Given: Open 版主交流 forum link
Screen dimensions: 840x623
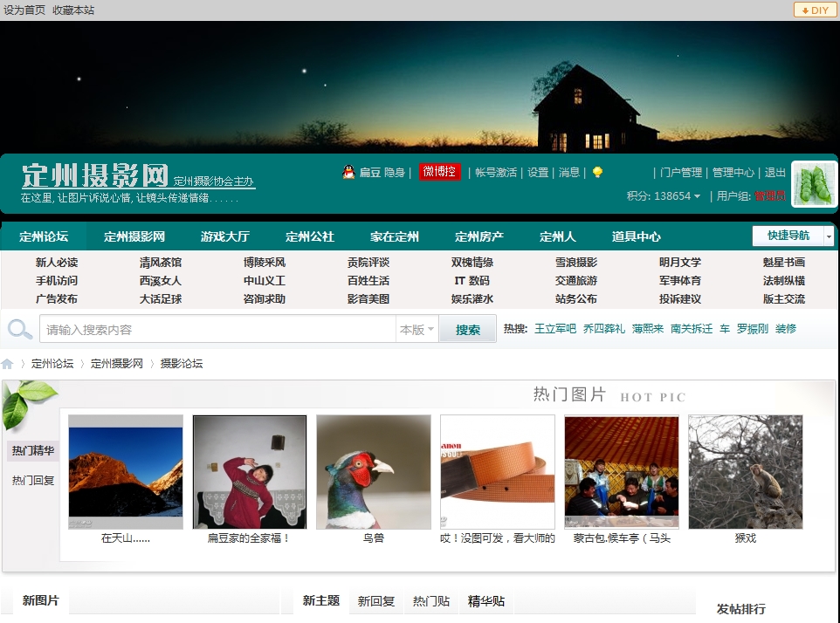Looking at the screenshot, I should pos(784,298).
